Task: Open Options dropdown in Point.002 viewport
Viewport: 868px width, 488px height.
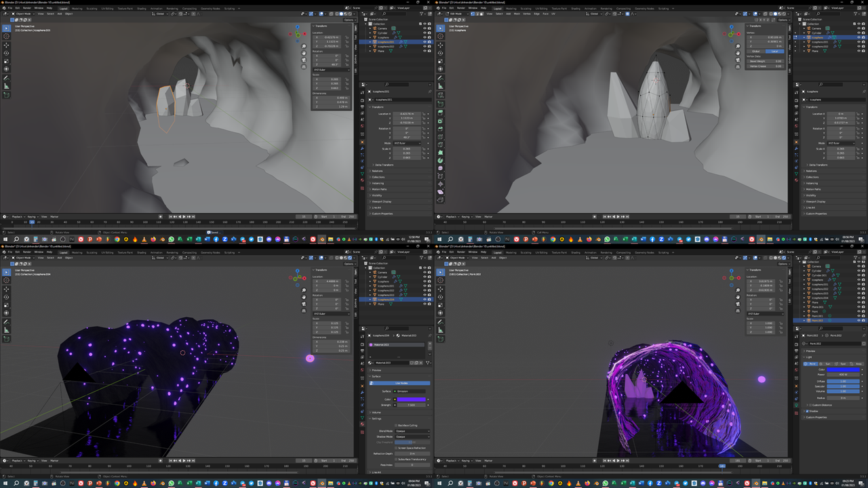Action: pyautogui.click(x=784, y=264)
